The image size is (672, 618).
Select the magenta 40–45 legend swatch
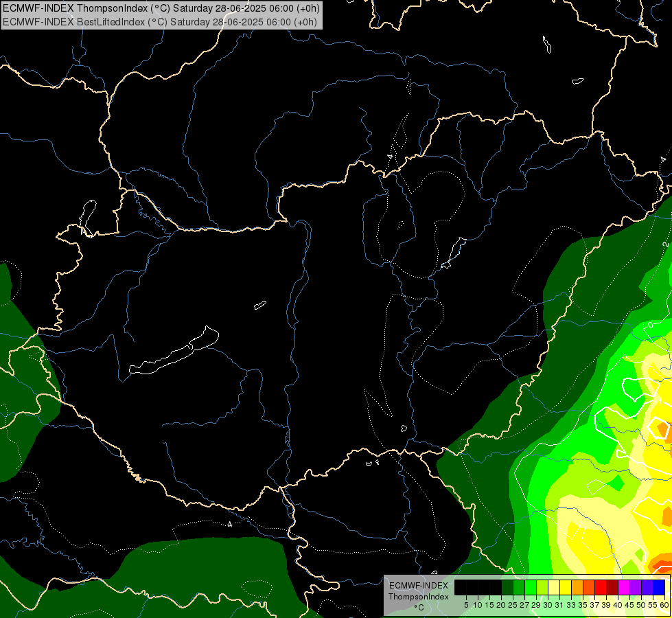pyautogui.click(x=624, y=587)
